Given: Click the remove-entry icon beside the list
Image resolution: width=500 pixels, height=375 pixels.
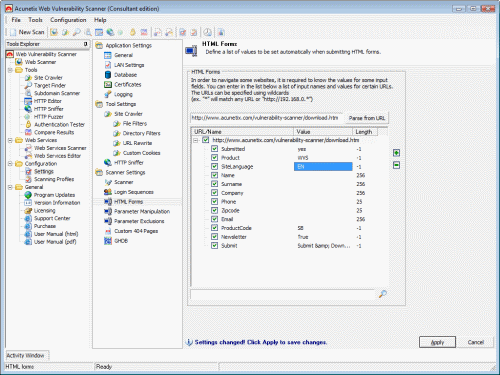Looking at the screenshot, I should click(x=396, y=165).
